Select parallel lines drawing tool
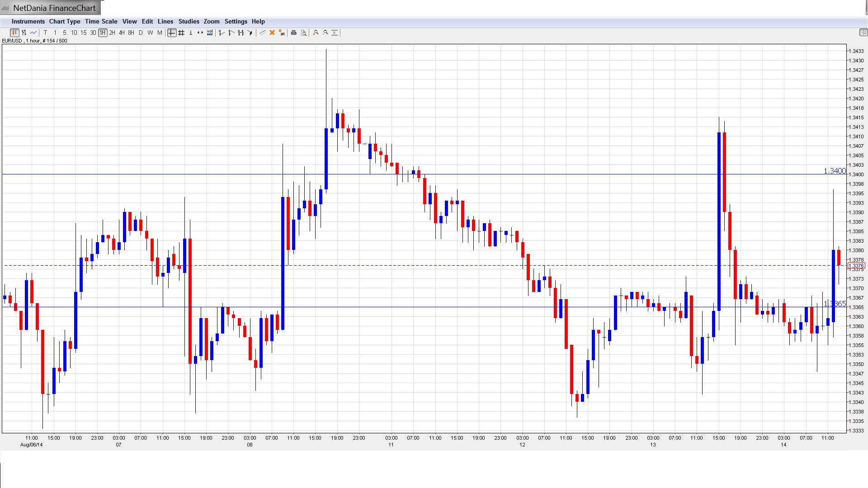Image resolution: width=868 pixels, height=488 pixels. click(x=262, y=33)
